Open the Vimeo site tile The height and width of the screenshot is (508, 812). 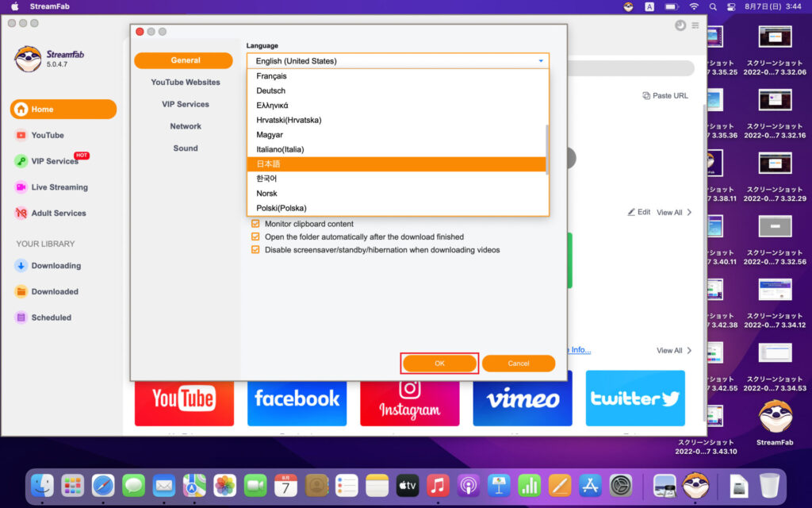(x=523, y=400)
